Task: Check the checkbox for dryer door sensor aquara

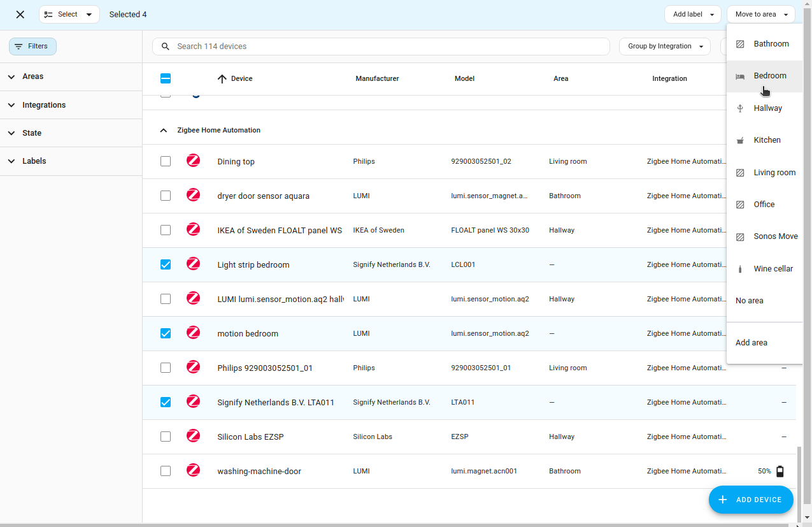Action: (x=166, y=195)
